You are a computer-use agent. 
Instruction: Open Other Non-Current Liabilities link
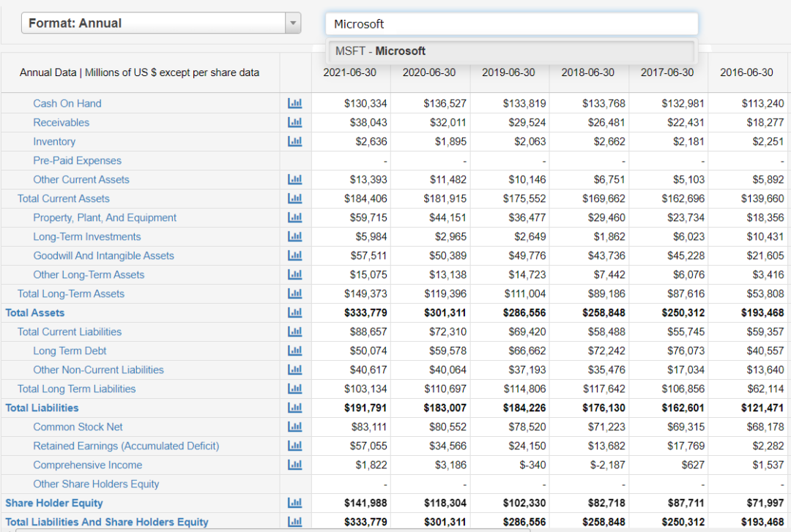pos(98,370)
